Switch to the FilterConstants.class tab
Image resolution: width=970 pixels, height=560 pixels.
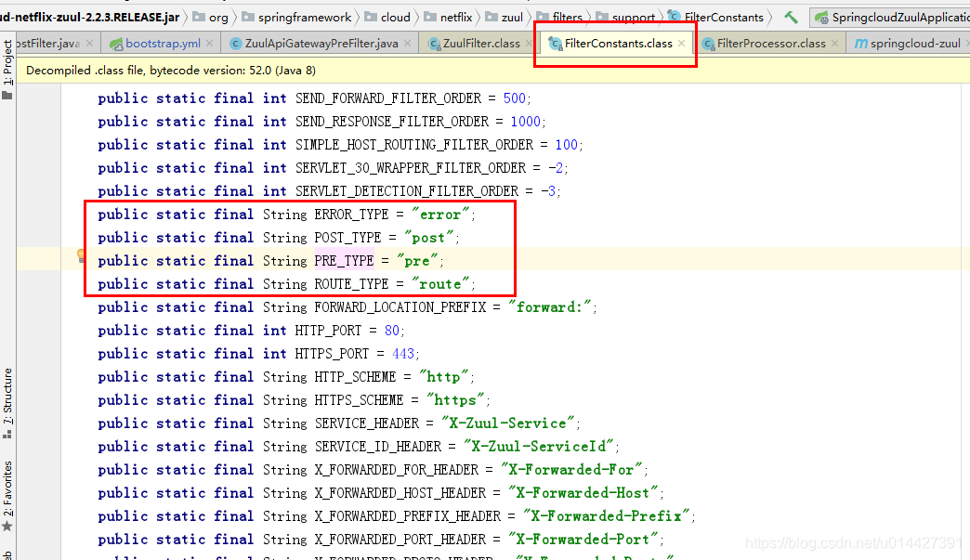click(x=617, y=44)
